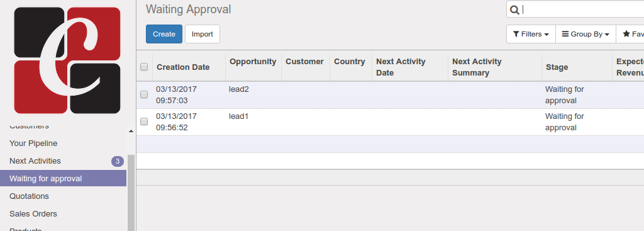Viewport: 644px width, 231px height.
Task: Open Your Pipeline menu item
Action: tap(33, 144)
